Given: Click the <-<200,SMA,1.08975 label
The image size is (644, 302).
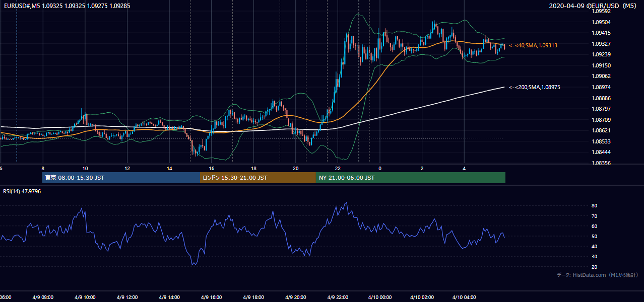Looking at the screenshot, I should point(535,87).
